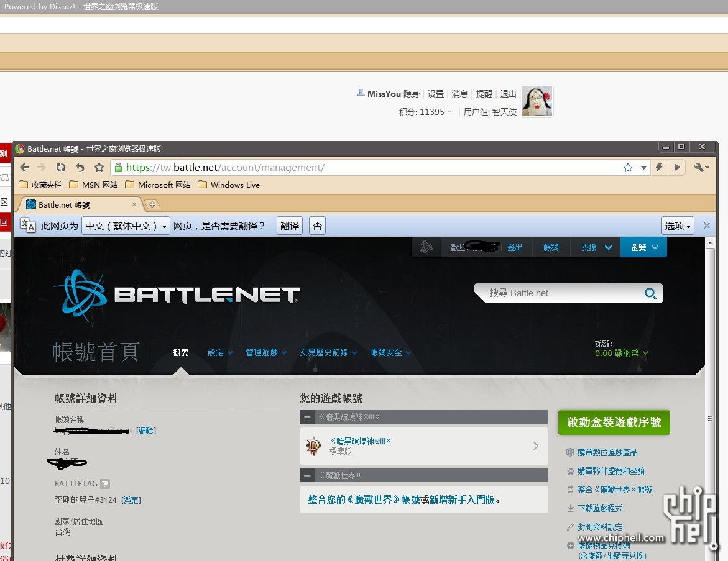
Task: Click [變更] link beside BattleTag
Action: click(x=131, y=500)
